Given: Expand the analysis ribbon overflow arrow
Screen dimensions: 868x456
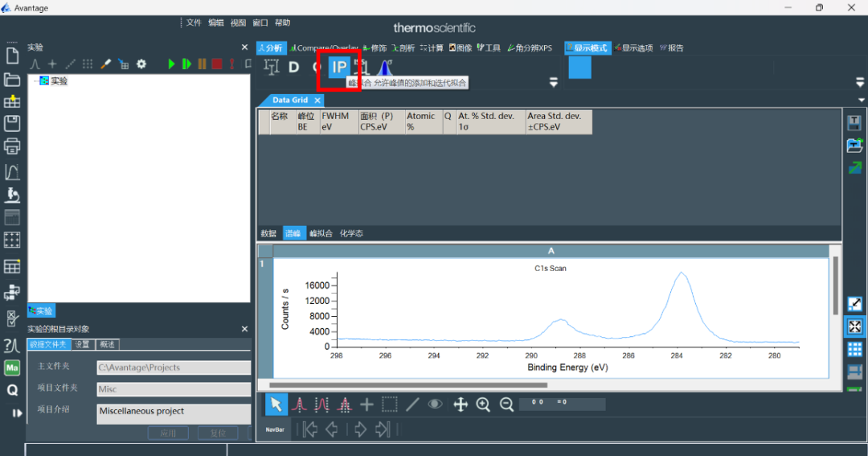Looking at the screenshot, I should tap(553, 83).
